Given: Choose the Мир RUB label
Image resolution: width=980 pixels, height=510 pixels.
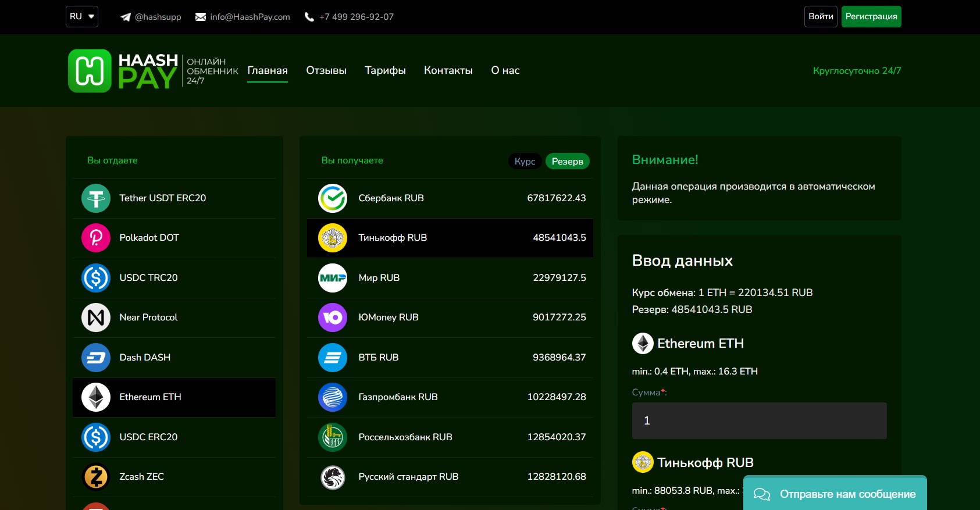Looking at the screenshot, I should (x=379, y=278).
